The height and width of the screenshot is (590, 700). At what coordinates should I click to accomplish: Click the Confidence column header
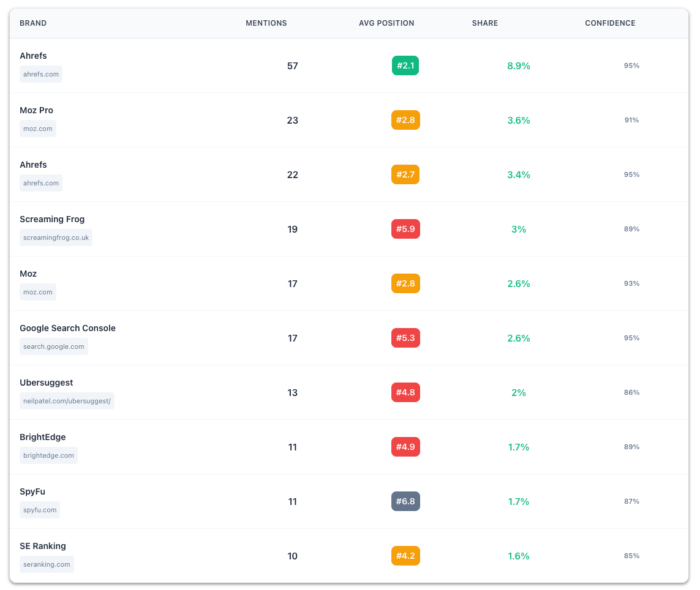click(x=610, y=23)
